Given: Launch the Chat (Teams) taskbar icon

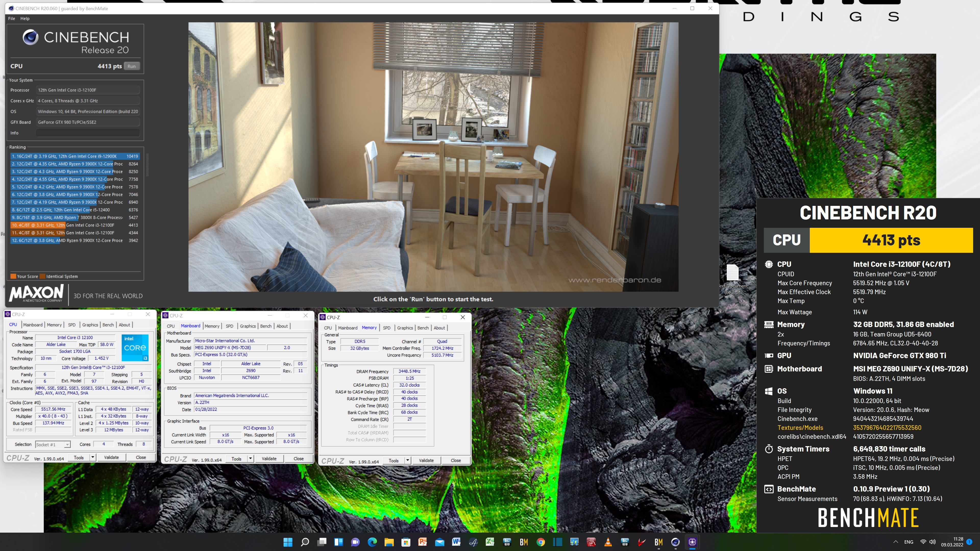Looking at the screenshot, I should [x=355, y=542].
